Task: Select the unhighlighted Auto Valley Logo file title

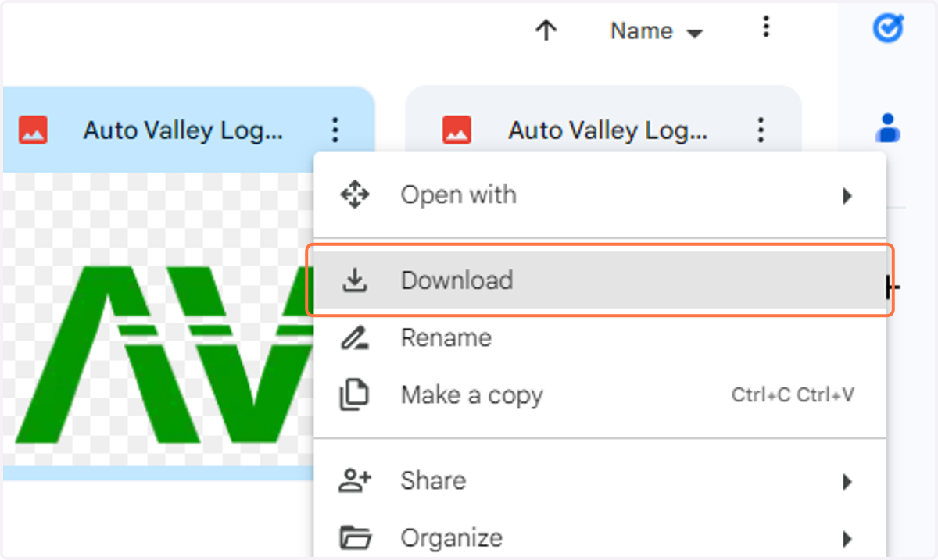Action: click(x=608, y=130)
